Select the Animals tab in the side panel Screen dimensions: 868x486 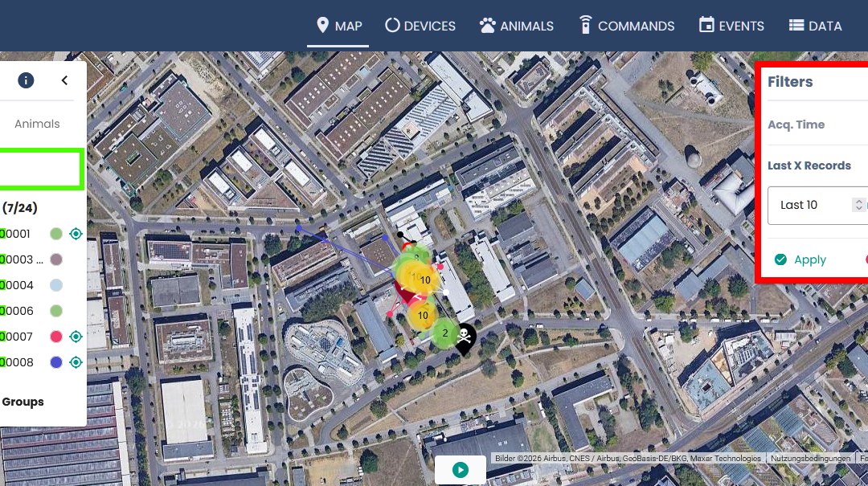pos(37,124)
